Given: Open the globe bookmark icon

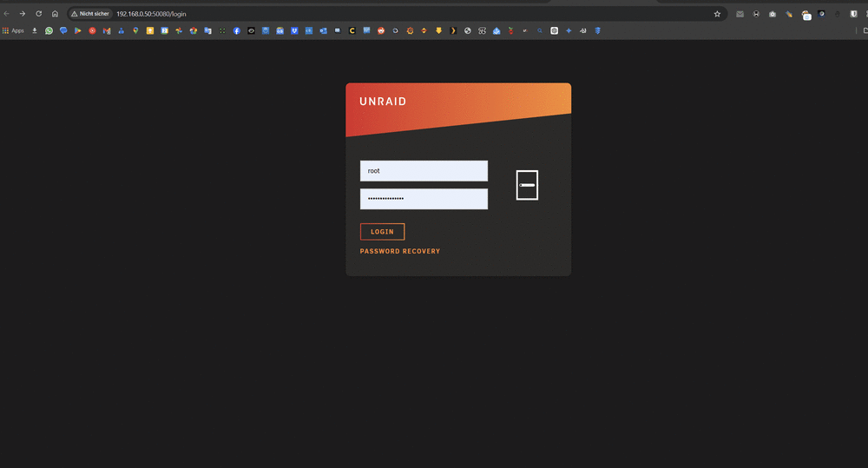Looking at the screenshot, I should coord(468,31).
